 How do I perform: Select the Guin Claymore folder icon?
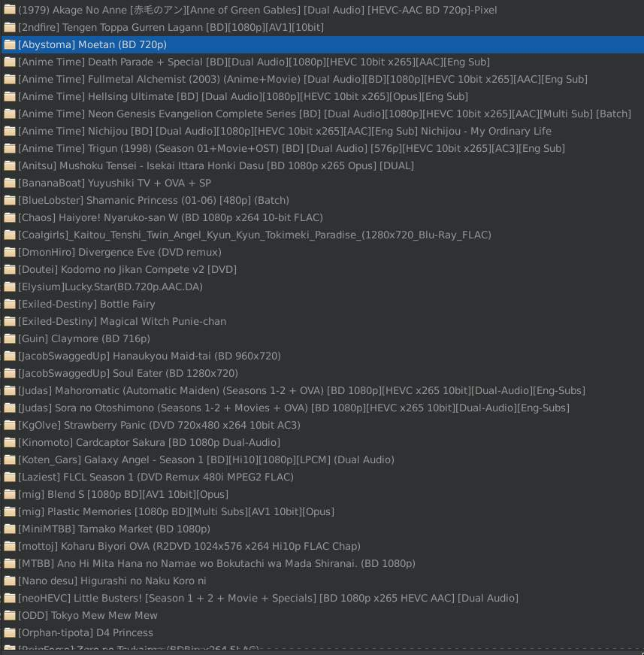(10, 338)
